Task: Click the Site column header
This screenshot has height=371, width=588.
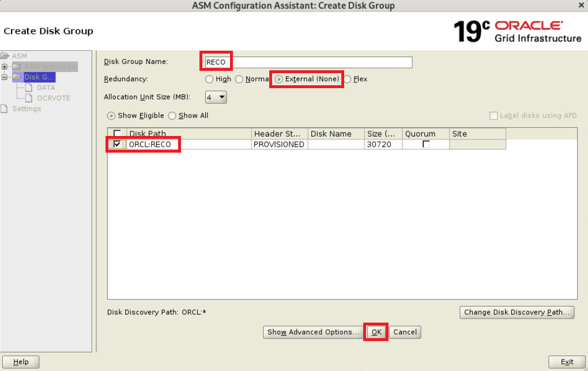Action: click(x=477, y=134)
